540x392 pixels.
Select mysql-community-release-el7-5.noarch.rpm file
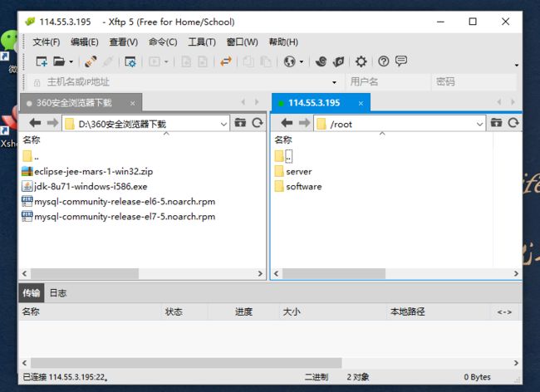119,217
